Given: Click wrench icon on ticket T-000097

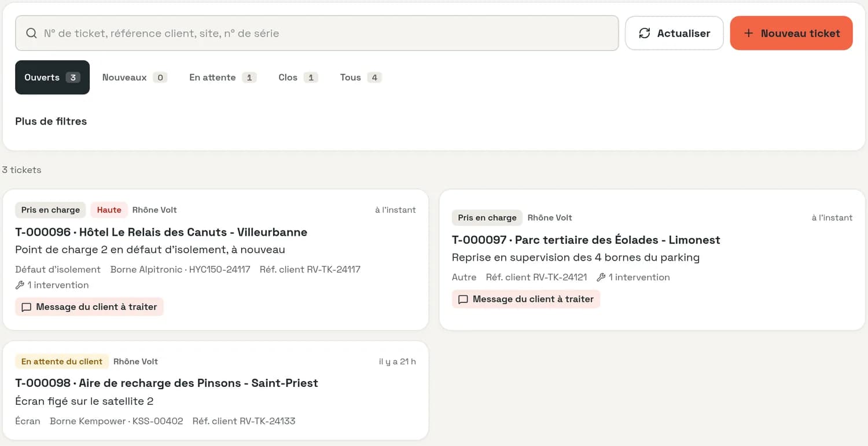Looking at the screenshot, I should [601, 277].
